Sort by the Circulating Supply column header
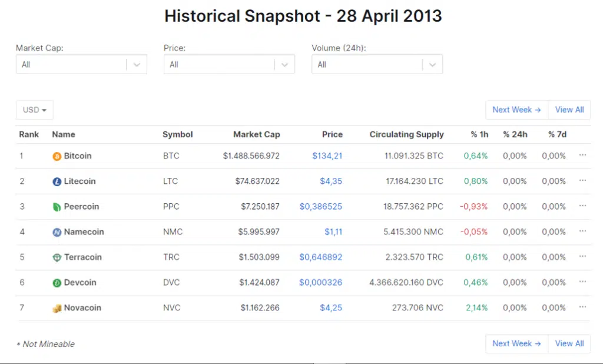Viewport: 603px width, 364px height. click(x=407, y=134)
